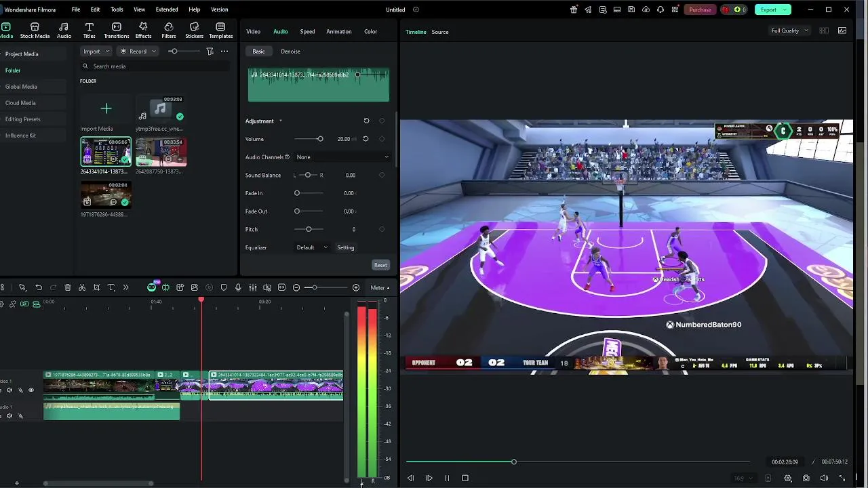Click the preview playback progress bar
The width and height of the screenshot is (868, 488).
point(578,462)
